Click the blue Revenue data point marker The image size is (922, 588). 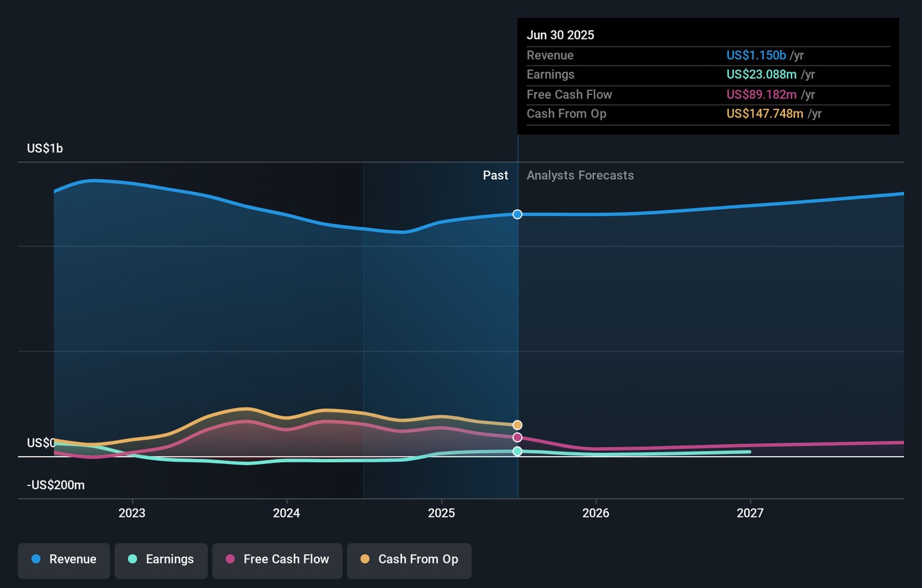[517, 214]
